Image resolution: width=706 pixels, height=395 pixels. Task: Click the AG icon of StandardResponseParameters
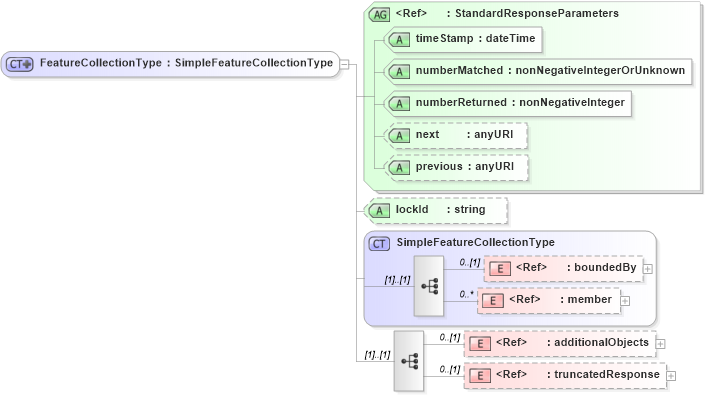point(379,14)
